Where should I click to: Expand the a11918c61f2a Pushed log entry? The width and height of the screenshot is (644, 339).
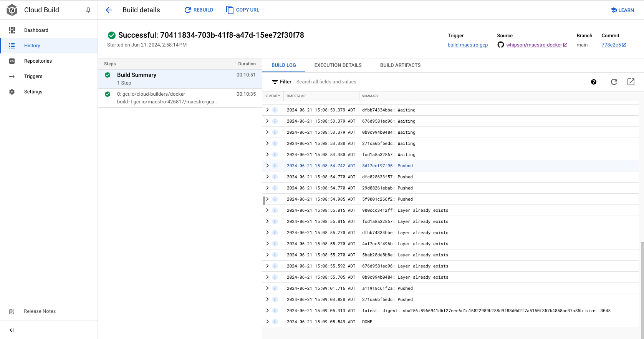tap(267, 288)
